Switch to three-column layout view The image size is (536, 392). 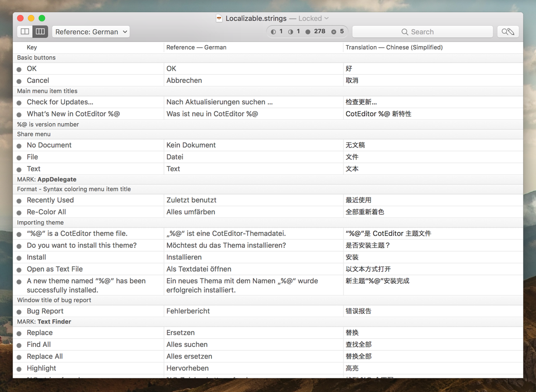pos(40,32)
